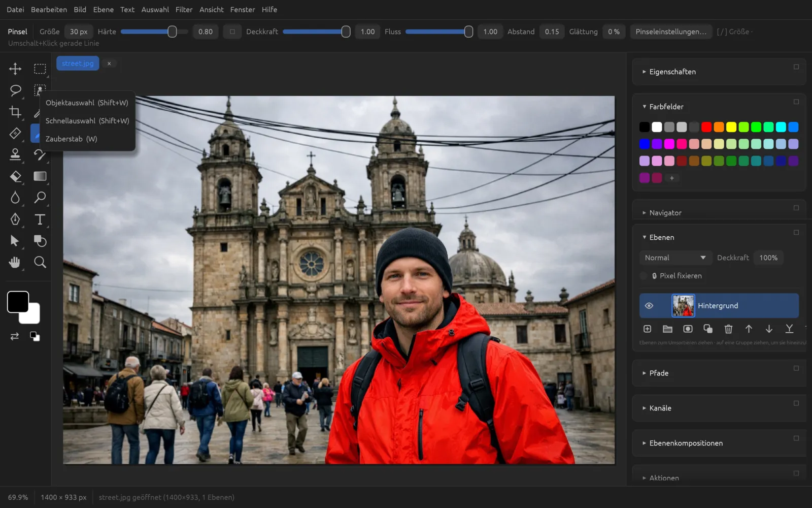Select the Lasso tool

coord(15,90)
